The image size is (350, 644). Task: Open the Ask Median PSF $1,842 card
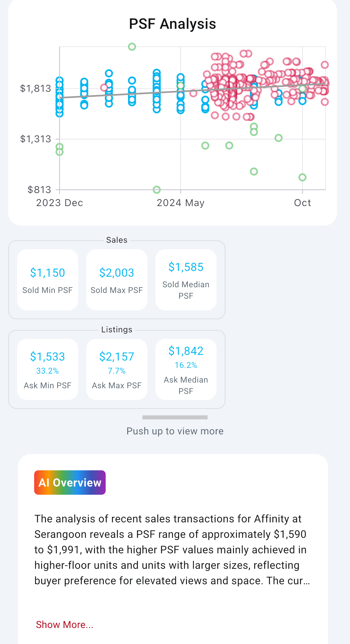(x=186, y=369)
